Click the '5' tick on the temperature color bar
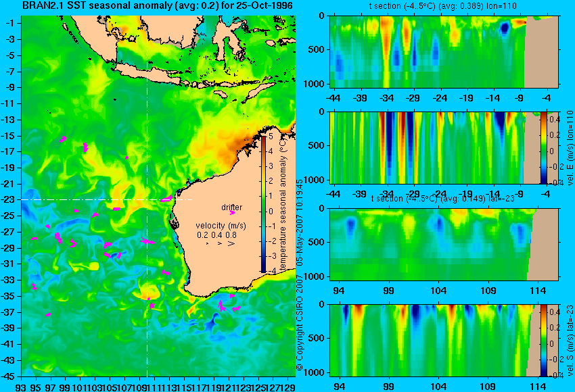This screenshot has width=575, height=392. tap(271, 137)
